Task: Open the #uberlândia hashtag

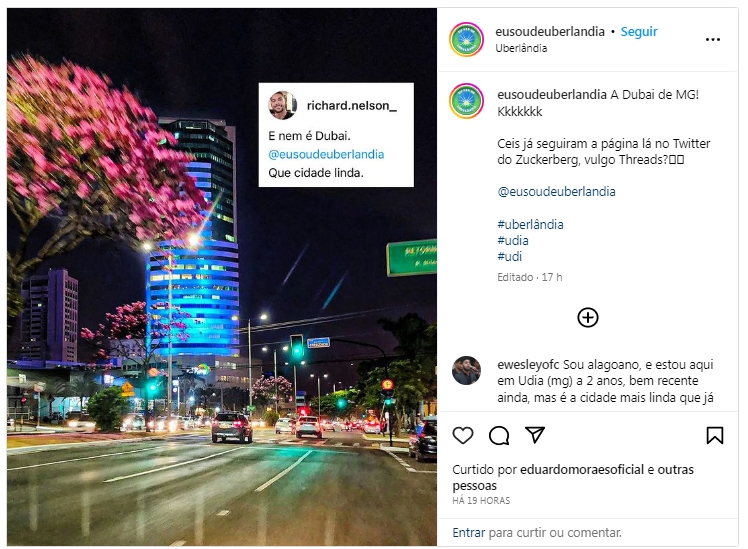Action: pyautogui.click(x=530, y=224)
